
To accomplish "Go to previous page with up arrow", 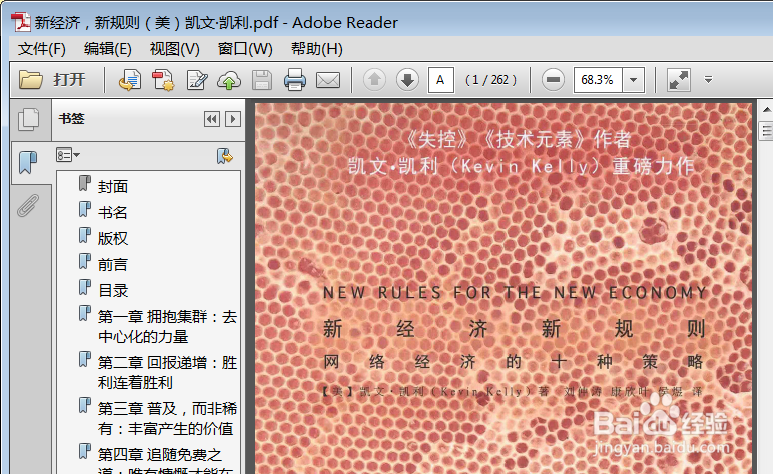I will coord(374,79).
